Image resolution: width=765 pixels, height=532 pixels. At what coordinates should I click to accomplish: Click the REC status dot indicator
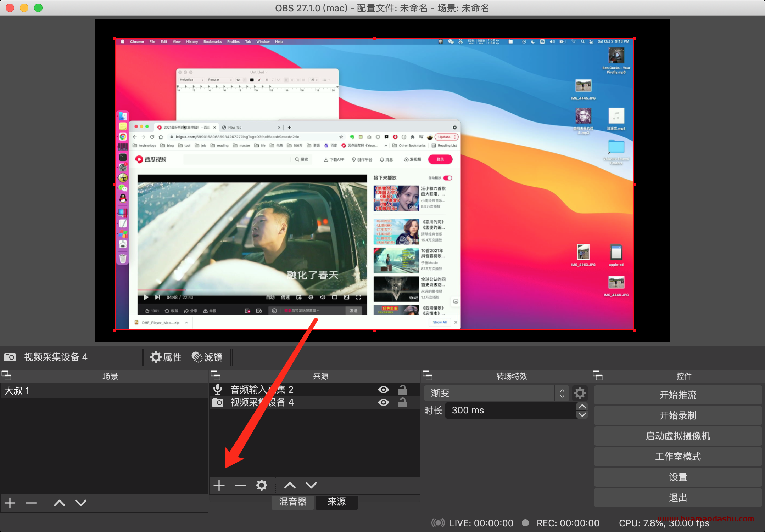[526, 523]
